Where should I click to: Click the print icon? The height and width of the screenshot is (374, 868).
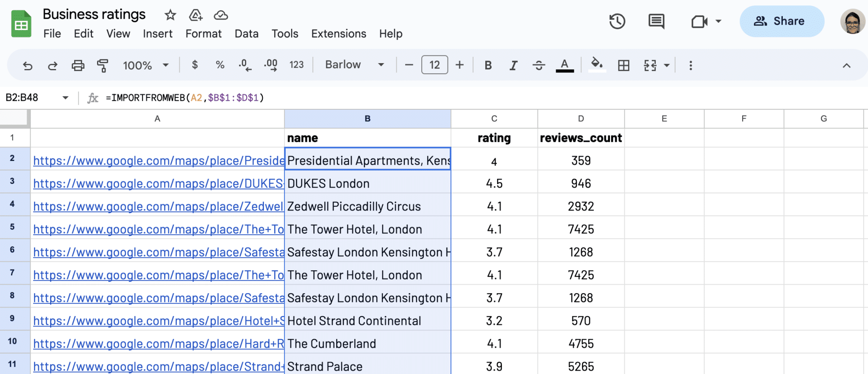pos(78,66)
